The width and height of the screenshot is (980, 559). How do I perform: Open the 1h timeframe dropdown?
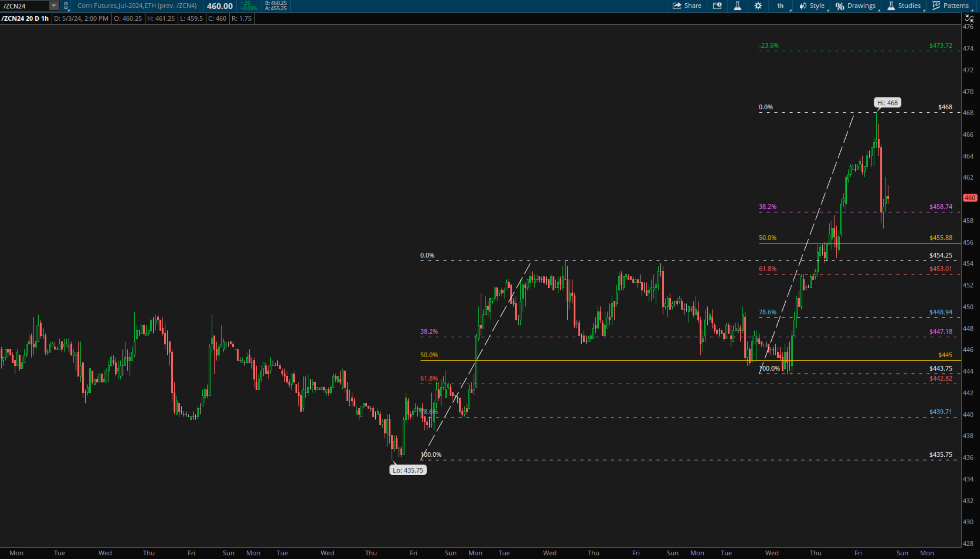pyautogui.click(x=780, y=6)
